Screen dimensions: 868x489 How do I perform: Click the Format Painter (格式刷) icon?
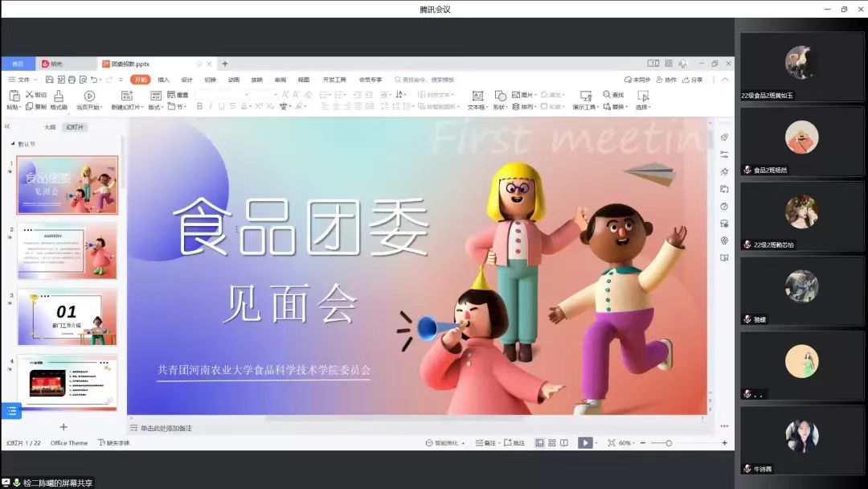[58, 96]
